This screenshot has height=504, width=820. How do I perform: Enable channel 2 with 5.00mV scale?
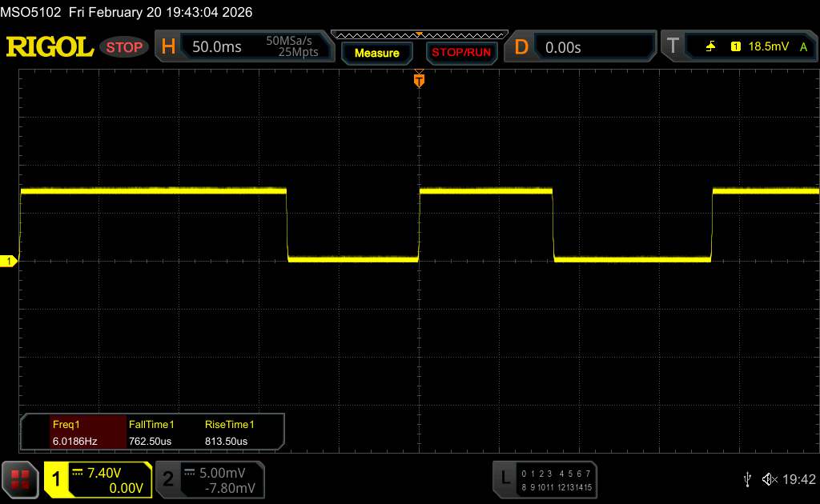click(208, 479)
